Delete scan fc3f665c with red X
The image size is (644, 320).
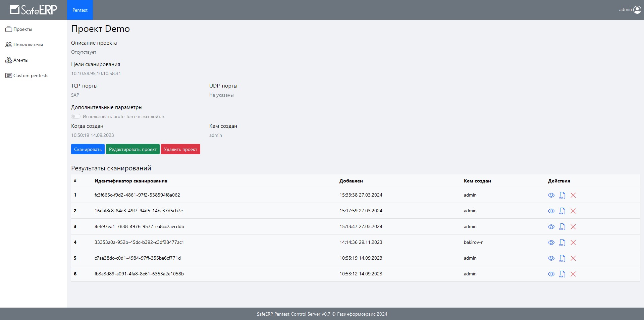point(573,195)
